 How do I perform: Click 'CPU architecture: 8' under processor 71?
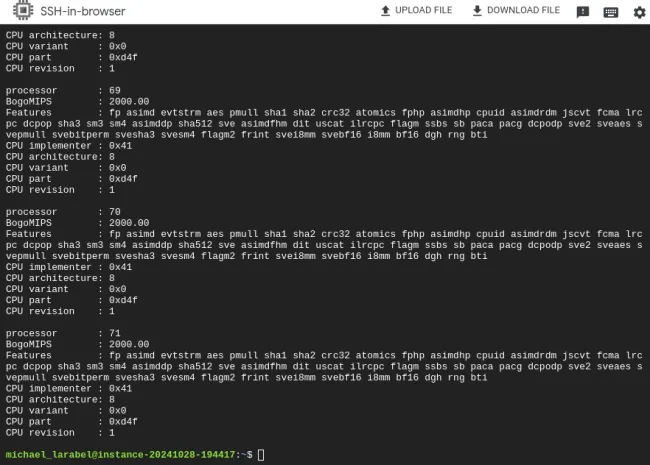coord(60,400)
